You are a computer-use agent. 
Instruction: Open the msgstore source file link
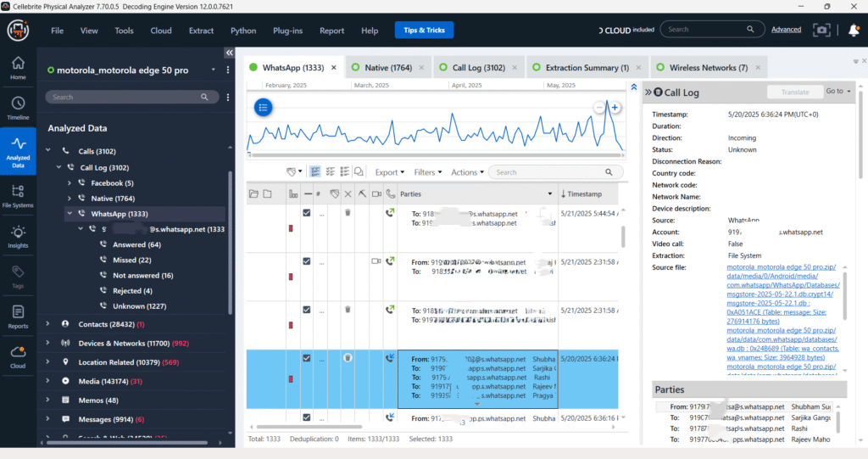782,294
